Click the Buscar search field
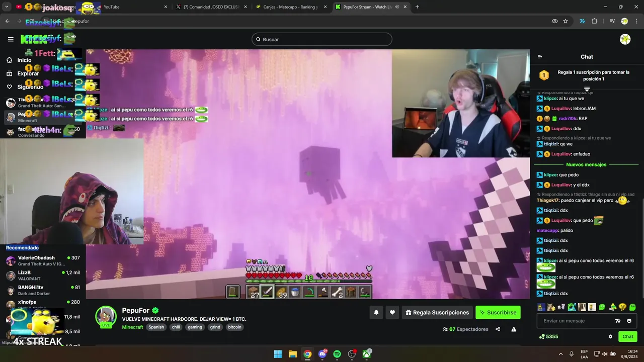Image resolution: width=644 pixels, height=362 pixels. (322, 39)
